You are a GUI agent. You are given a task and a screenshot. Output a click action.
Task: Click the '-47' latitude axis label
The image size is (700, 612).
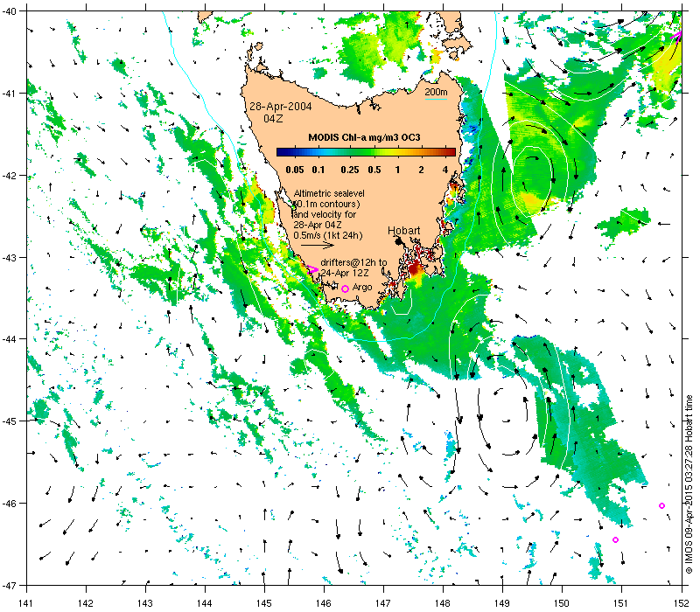point(9,585)
